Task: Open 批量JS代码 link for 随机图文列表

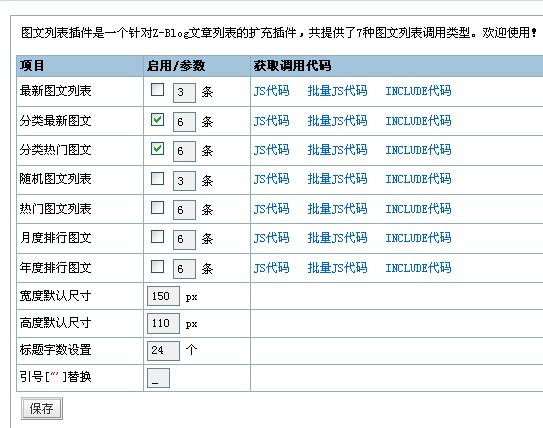Action: pyautogui.click(x=338, y=179)
